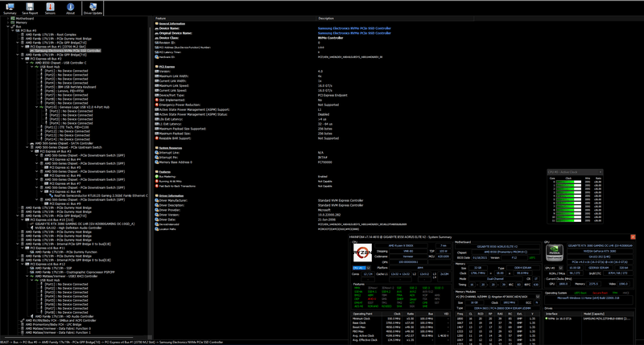
Task: Open the Device Name Samsung NVMe link
Action: (354, 28)
